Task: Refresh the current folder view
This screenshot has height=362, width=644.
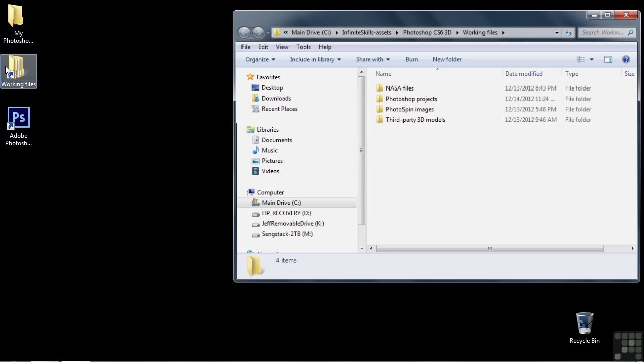Action: (x=569, y=32)
